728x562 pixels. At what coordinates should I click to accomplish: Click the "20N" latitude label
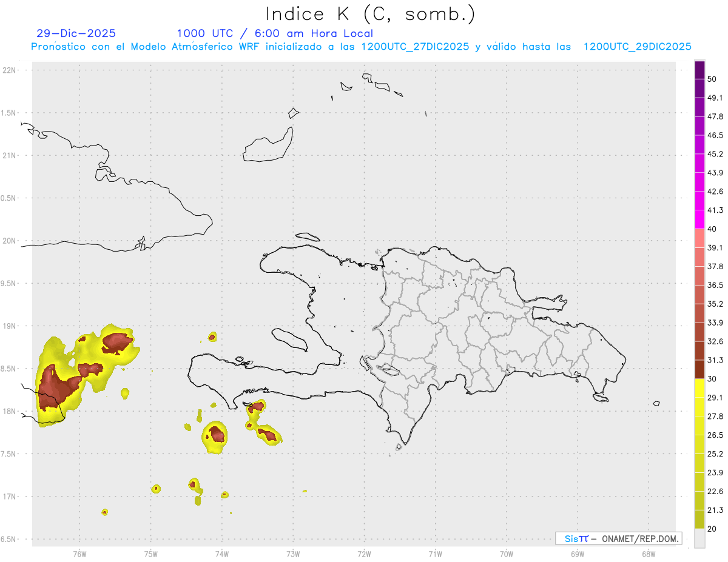tap(10, 241)
